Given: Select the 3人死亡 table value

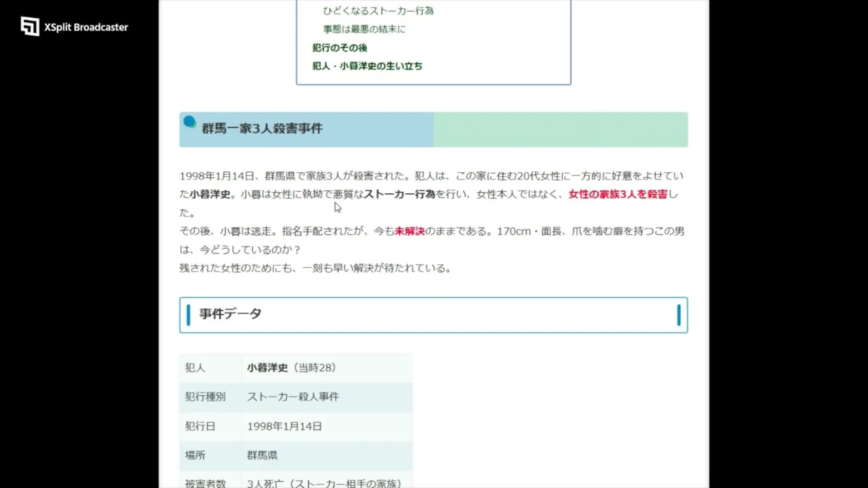Looking at the screenshot, I should tap(327, 479).
